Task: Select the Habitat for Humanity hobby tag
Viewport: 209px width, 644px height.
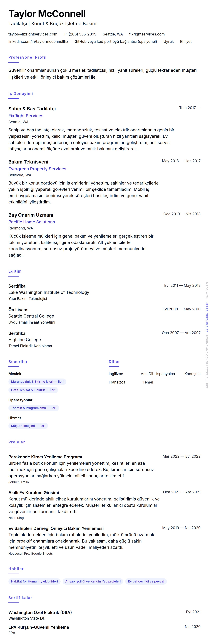Action: coord(34,581)
